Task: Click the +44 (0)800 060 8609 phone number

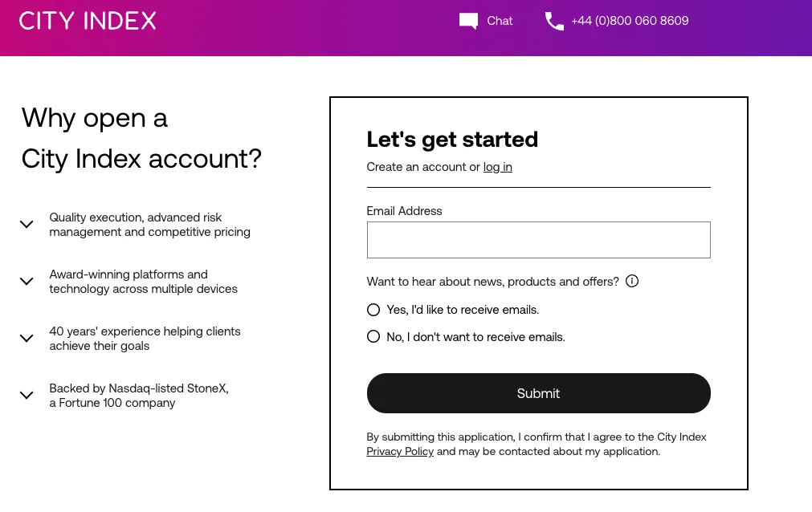Action: (x=630, y=21)
